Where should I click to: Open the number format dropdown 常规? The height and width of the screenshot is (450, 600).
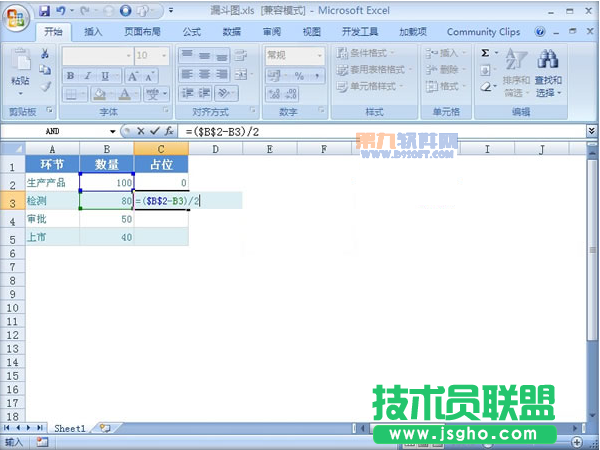point(294,56)
